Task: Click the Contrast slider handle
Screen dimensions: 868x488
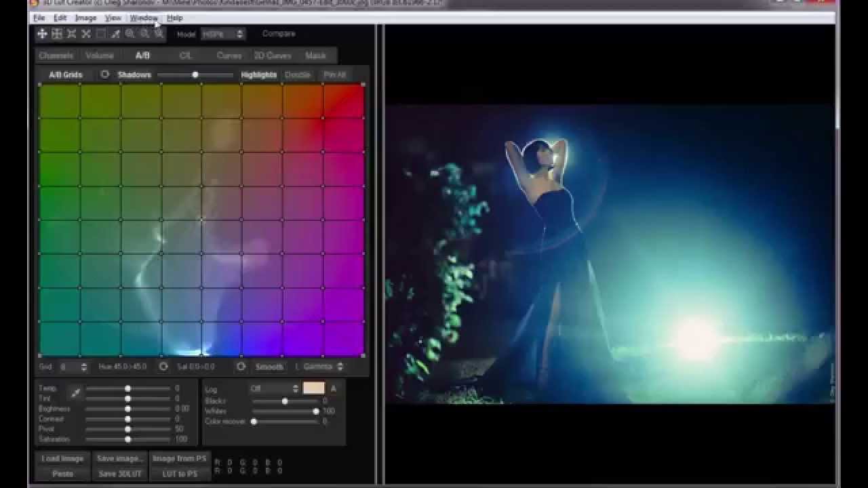Action: [x=127, y=419]
